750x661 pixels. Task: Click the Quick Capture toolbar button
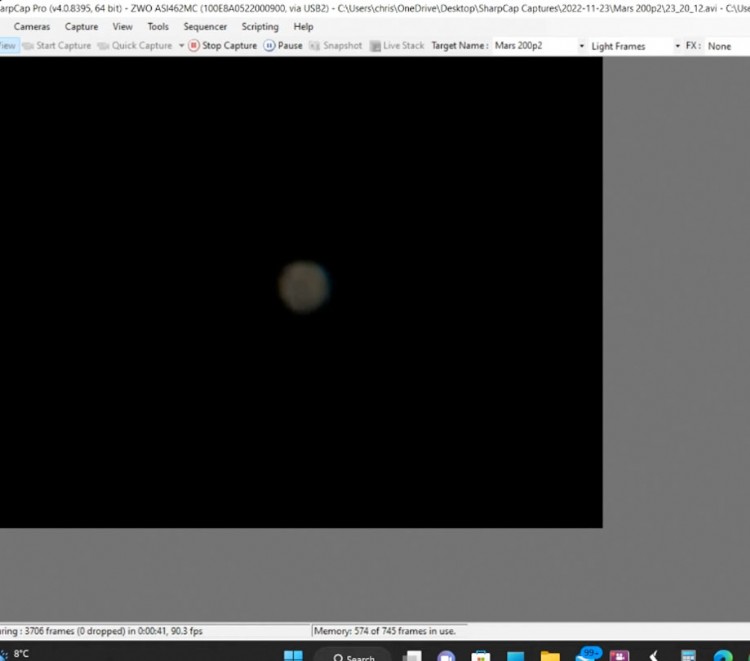[x=135, y=46]
